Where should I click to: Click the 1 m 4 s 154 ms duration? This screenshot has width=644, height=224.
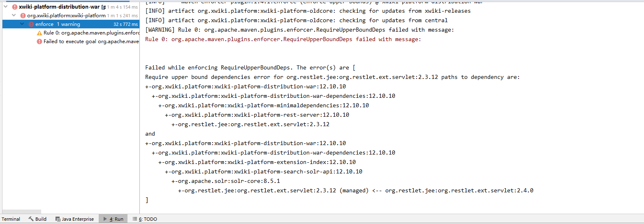click(123, 7)
